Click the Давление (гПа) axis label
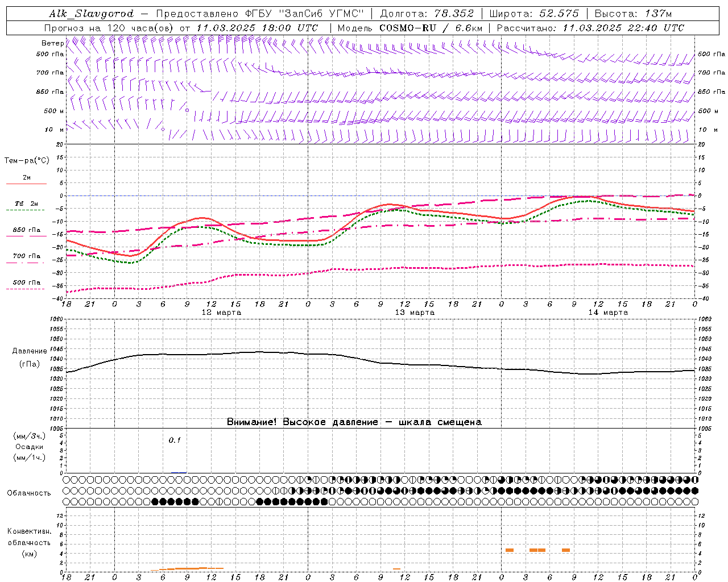Image resolution: width=728 pixels, height=582 pixels. click(x=30, y=357)
